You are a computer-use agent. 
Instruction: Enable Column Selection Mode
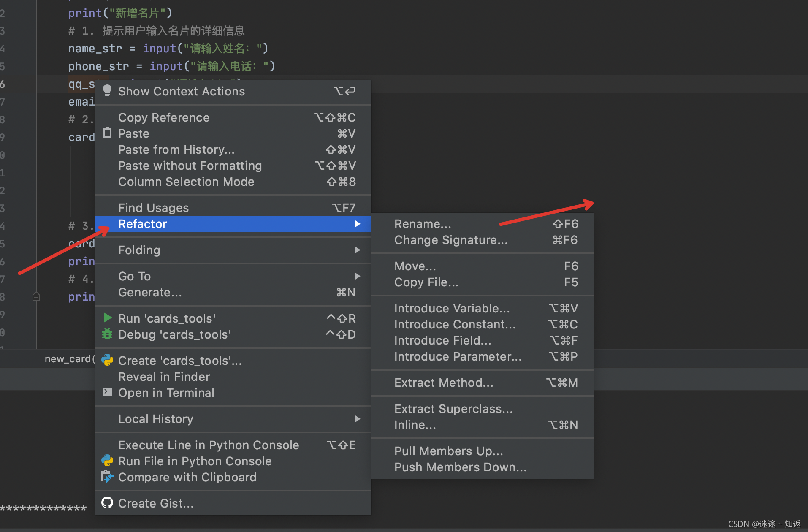(x=233, y=182)
